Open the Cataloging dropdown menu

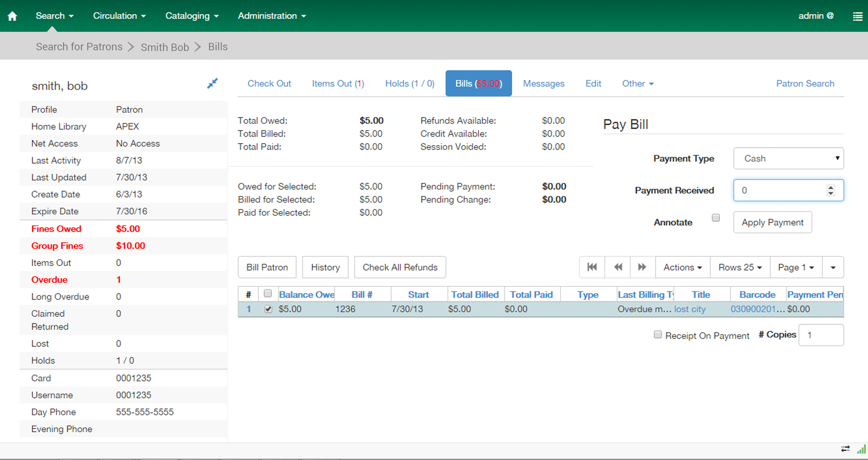coord(192,16)
